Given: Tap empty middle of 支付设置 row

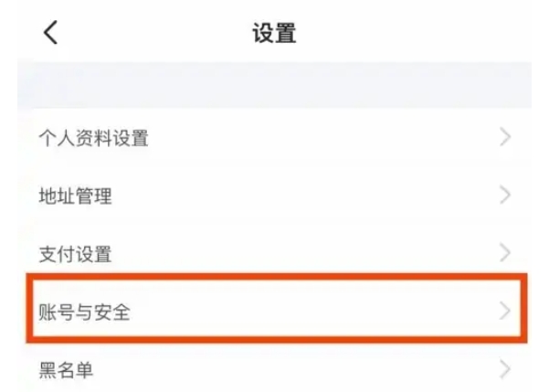Looking at the screenshot, I should (311, 253).
